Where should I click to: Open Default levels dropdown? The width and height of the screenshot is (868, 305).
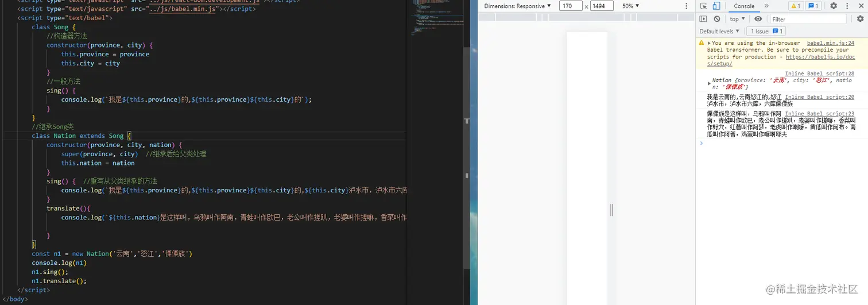tap(719, 32)
